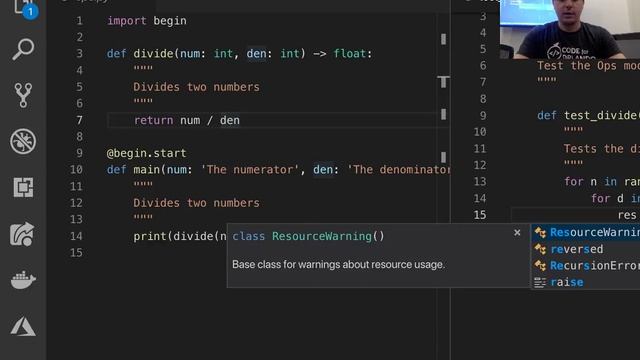This screenshot has width=640, height=360.
Task: Click 'float' return type on line 3
Action: 350,54
